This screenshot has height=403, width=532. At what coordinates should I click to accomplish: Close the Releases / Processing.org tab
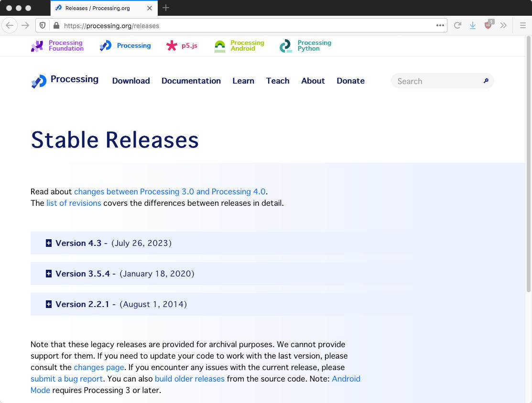(x=149, y=8)
